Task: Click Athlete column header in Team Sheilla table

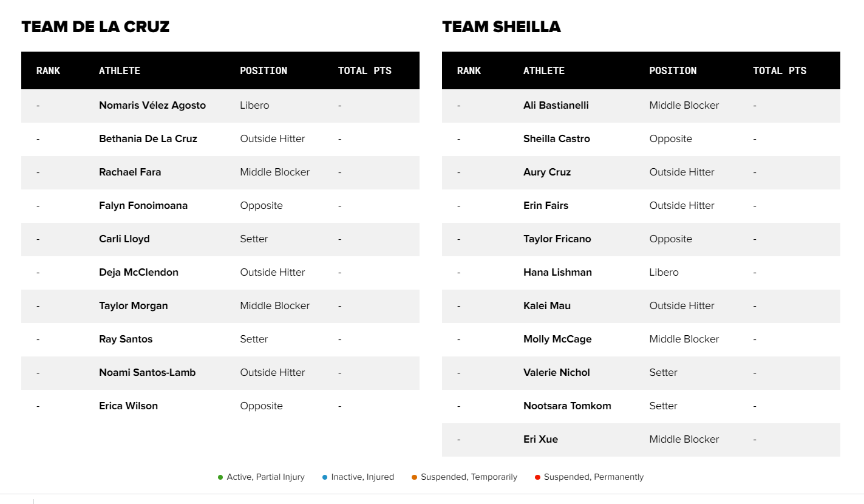Action: [543, 70]
